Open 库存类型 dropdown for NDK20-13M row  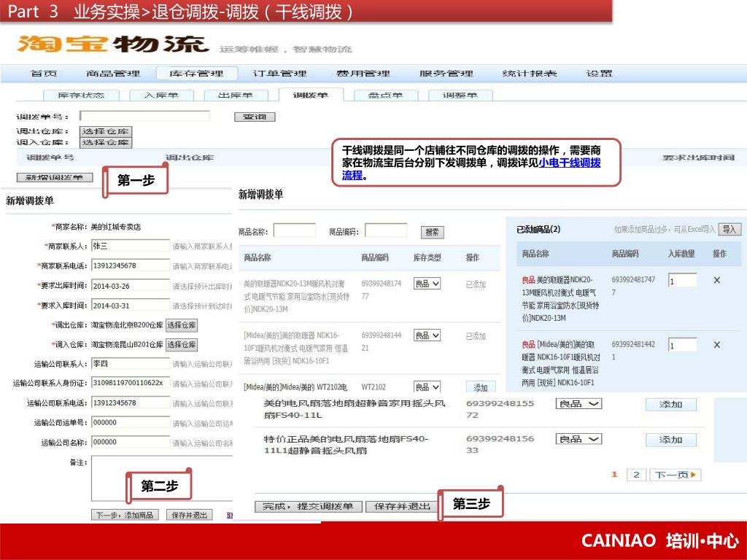click(x=427, y=284)
